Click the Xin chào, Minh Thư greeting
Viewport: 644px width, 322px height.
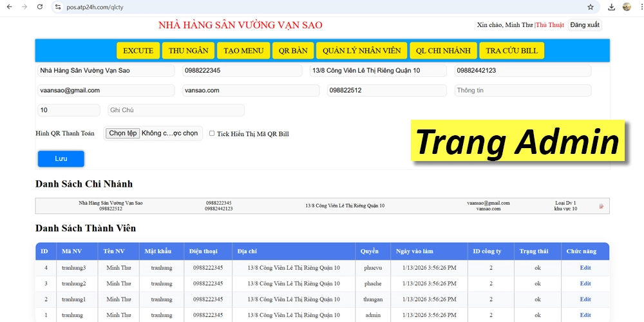point(505,25)
